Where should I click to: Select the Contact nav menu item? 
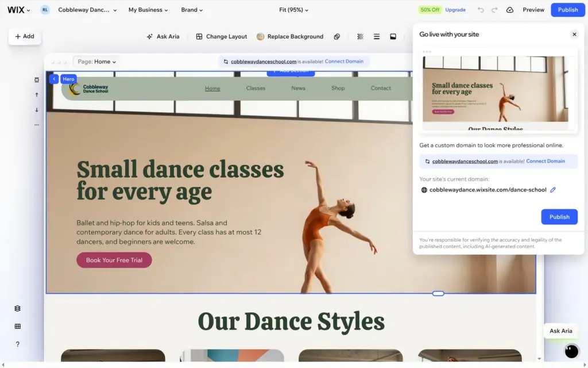click(381, 88)
